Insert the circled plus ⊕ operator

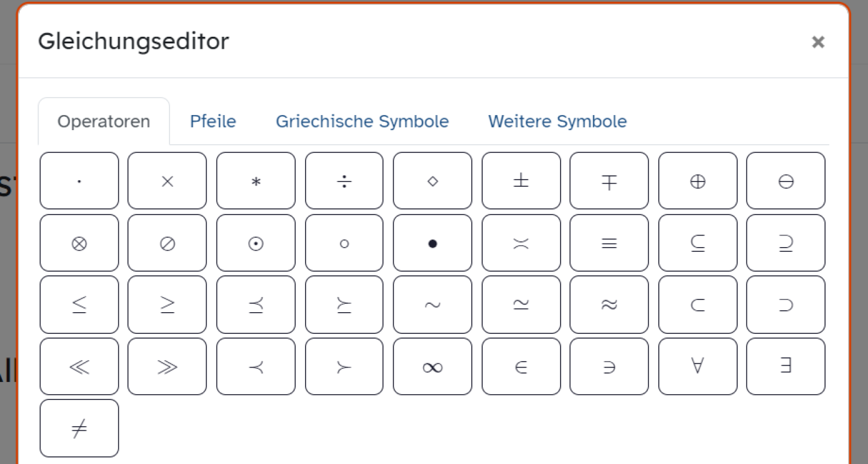[697, 180]
